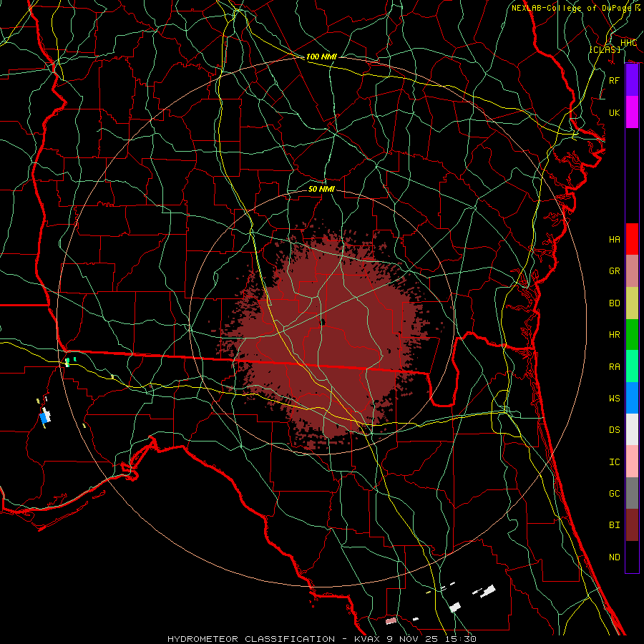Click the HR legend label
Screen dimensions: 644x644
point(614,335)
